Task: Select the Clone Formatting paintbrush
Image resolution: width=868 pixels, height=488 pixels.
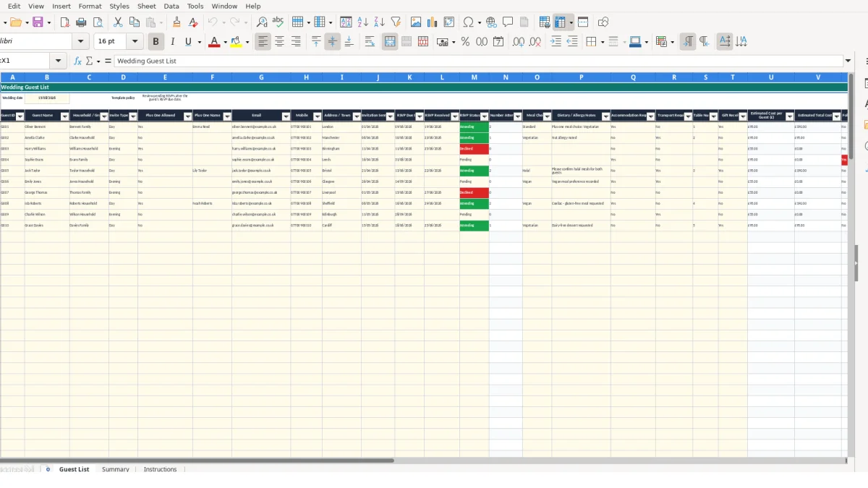Action: pos(176,22)
